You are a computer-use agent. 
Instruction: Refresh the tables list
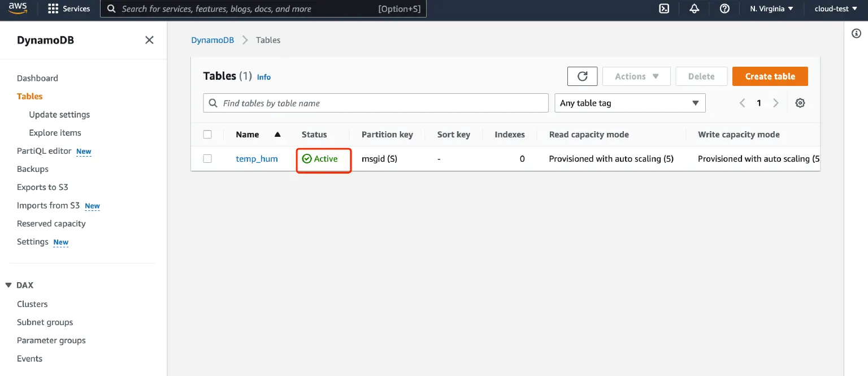pos(582,76)
